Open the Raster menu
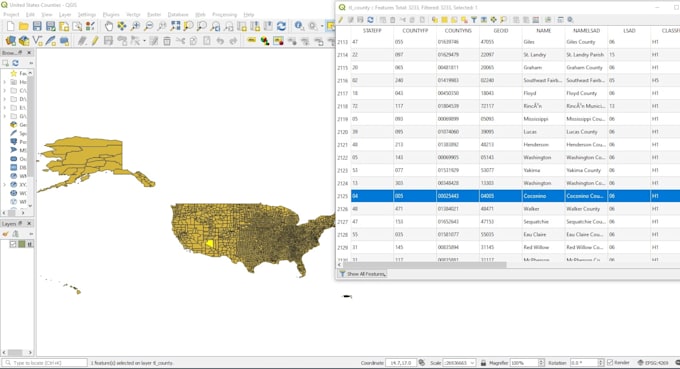 (154, 14)
